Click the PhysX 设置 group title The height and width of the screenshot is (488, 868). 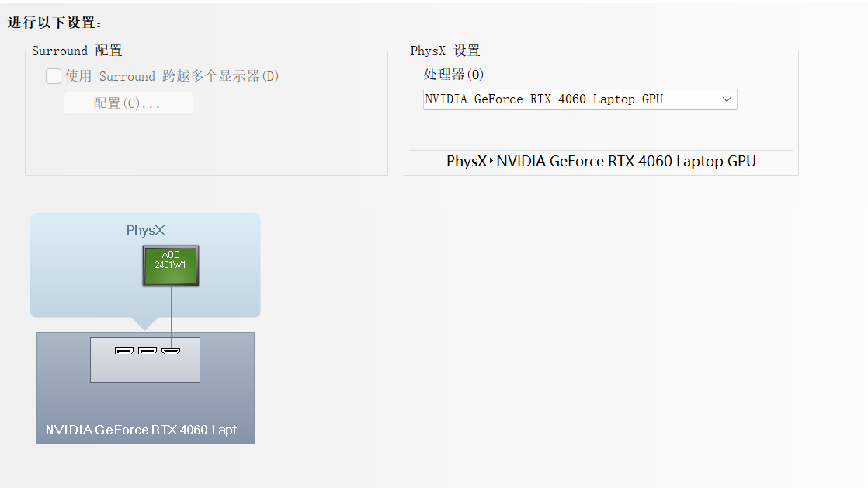click(445, 51)
